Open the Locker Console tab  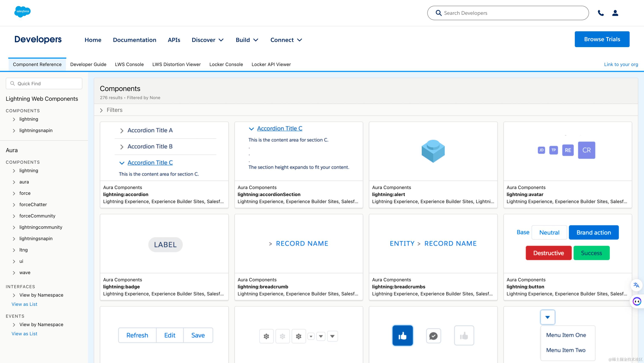(x=226, y=64)
